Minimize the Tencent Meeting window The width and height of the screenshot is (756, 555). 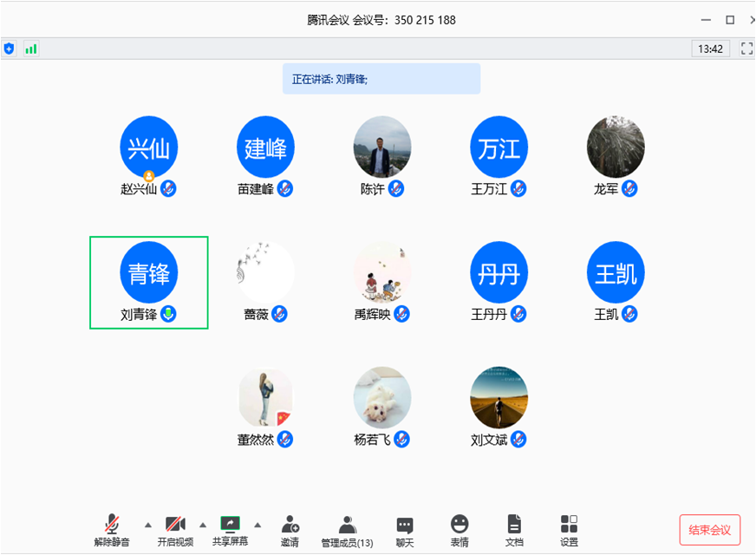click(706, 20)
